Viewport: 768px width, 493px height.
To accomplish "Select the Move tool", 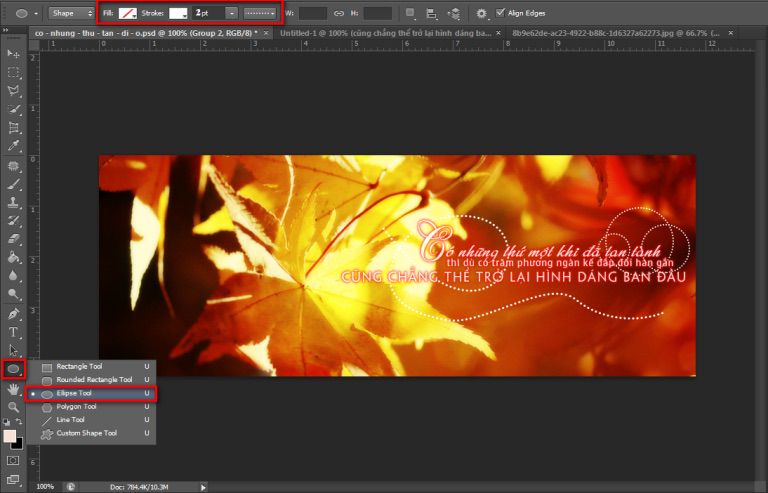I will [14, 53].
